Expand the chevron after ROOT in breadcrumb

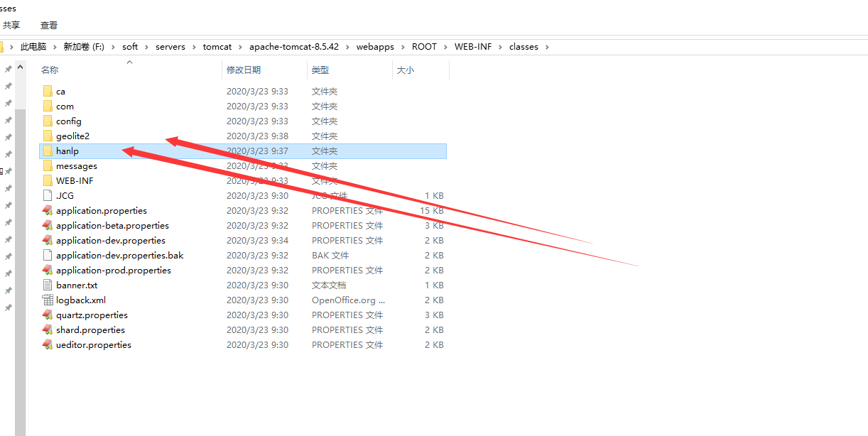click(x=445, y=47)
